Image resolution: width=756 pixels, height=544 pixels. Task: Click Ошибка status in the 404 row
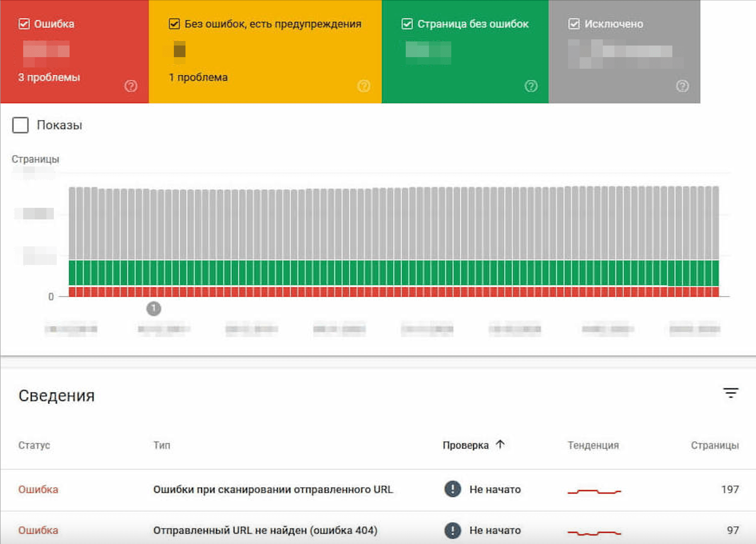click(38, 530)
